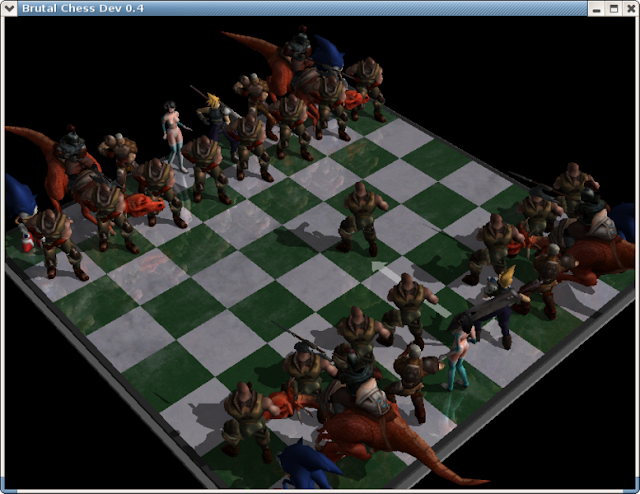Maximize the Brutal Chess window
640x494 pixels.
pyautogui.click(x=614, y=9)
